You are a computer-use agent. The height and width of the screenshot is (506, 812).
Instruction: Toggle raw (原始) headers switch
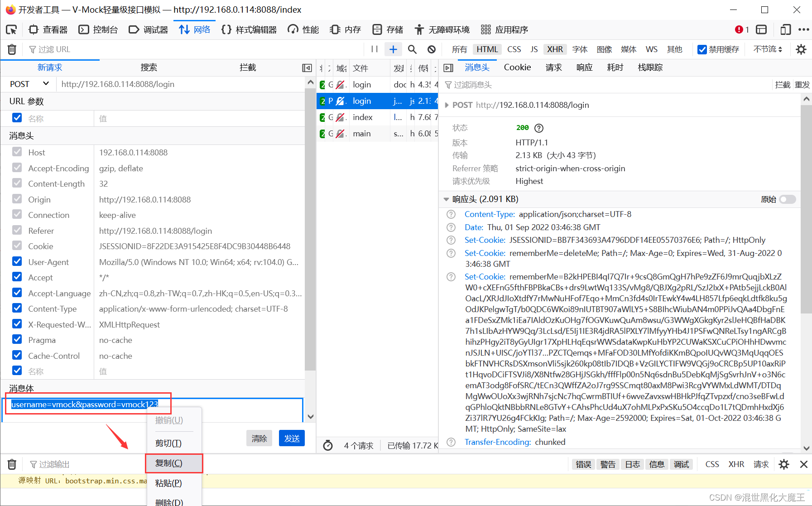pos(787,199)
